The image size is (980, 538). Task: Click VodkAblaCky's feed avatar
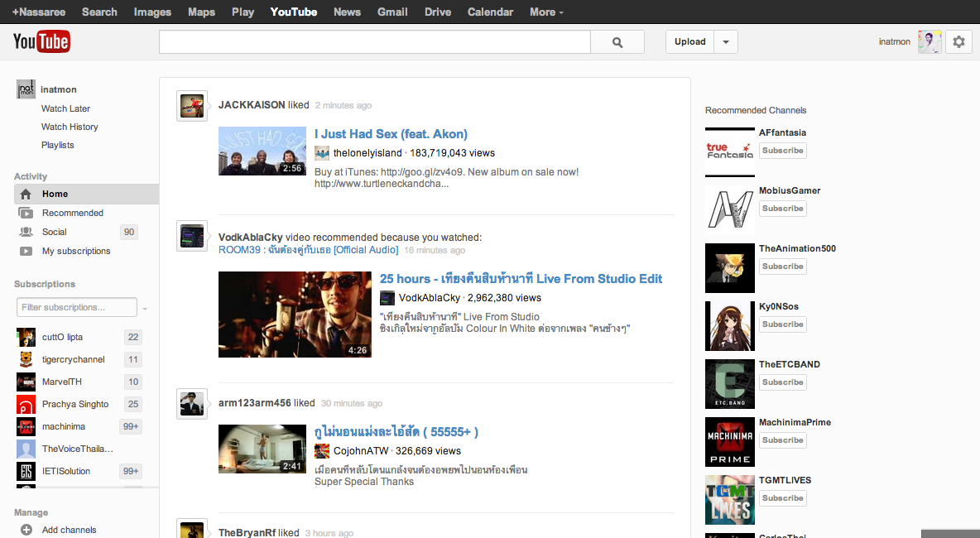(192, 236)
